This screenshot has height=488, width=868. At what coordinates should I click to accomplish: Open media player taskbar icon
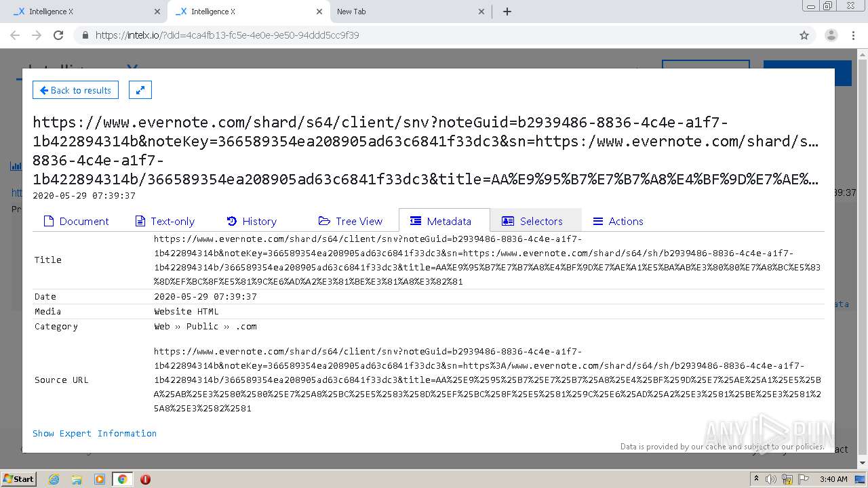pyautogui.click(x=100, y=479)
